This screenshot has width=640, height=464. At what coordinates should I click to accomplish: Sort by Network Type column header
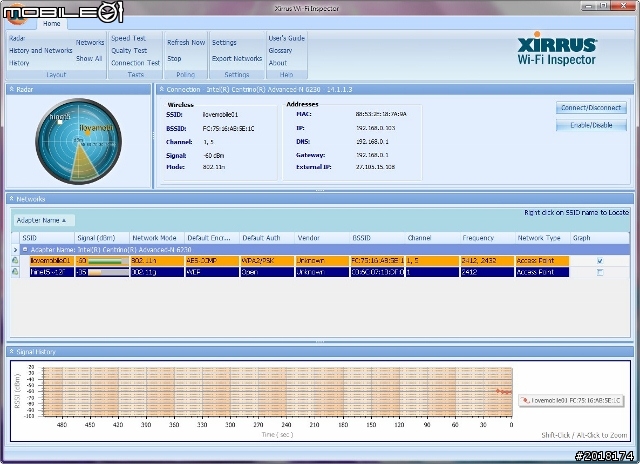(x=542, y=238)
